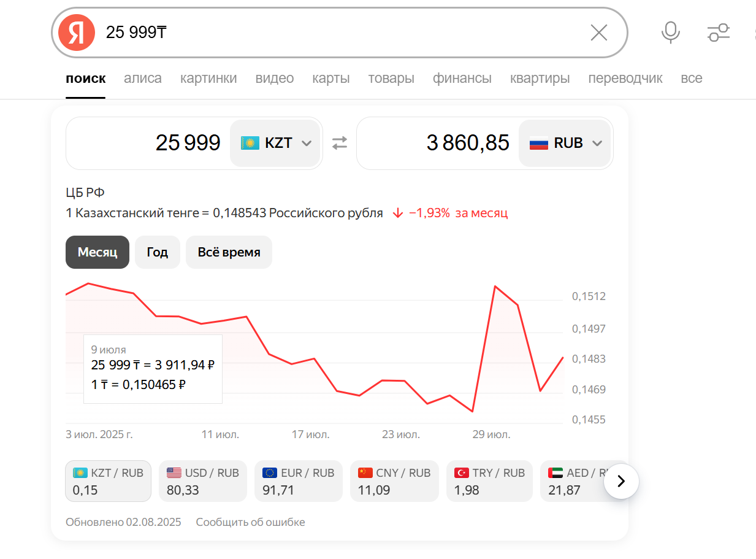
Task: Click 'Сообщить об ошибке' link
Action: (x=250, y=522)
